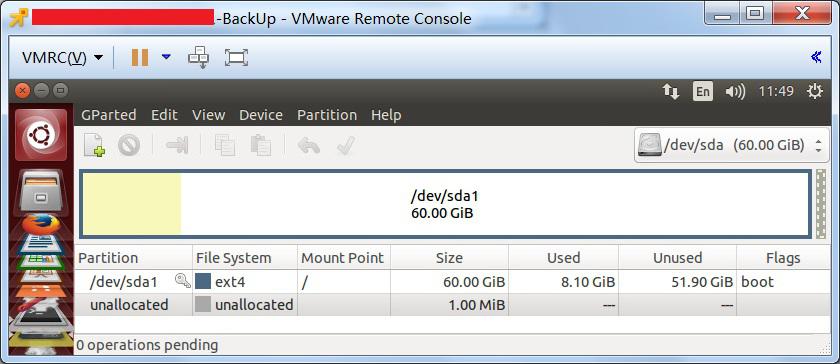Viewport: 840px width, 364px height.
Task: Click the Partition column header
Action: 133,258
